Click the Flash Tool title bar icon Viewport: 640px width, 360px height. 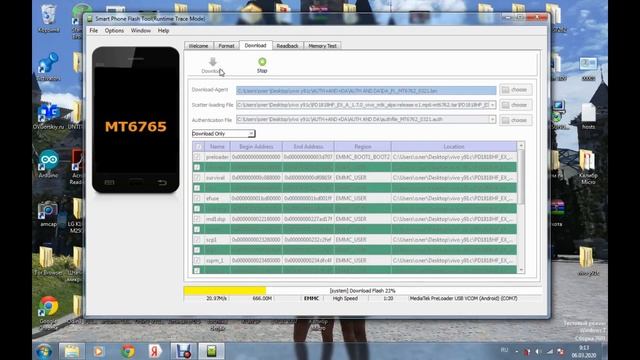90,19
